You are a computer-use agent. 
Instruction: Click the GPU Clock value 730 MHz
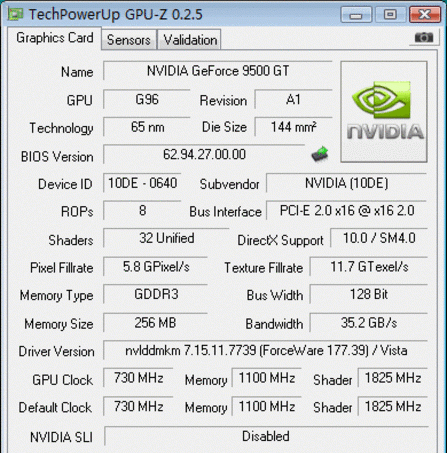tap(138, 378)
